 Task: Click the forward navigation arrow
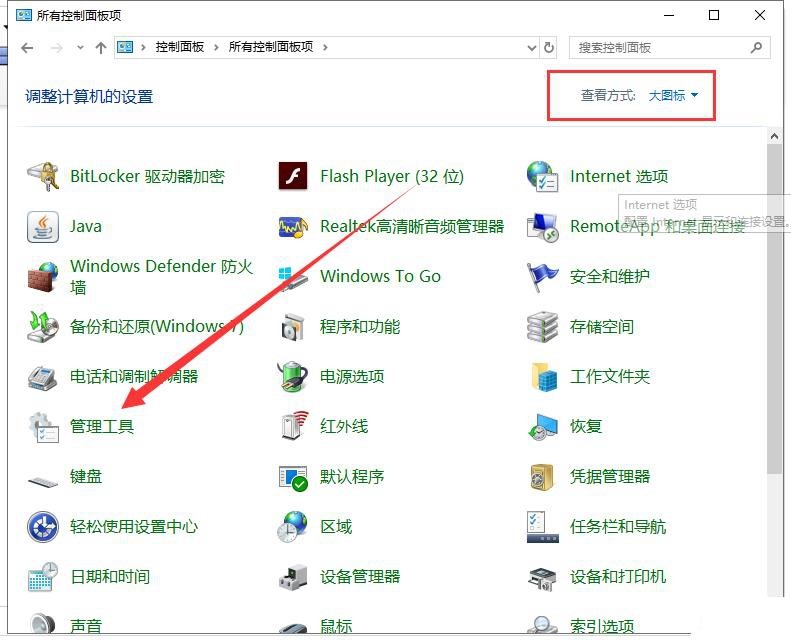click(x=56, y=48)
